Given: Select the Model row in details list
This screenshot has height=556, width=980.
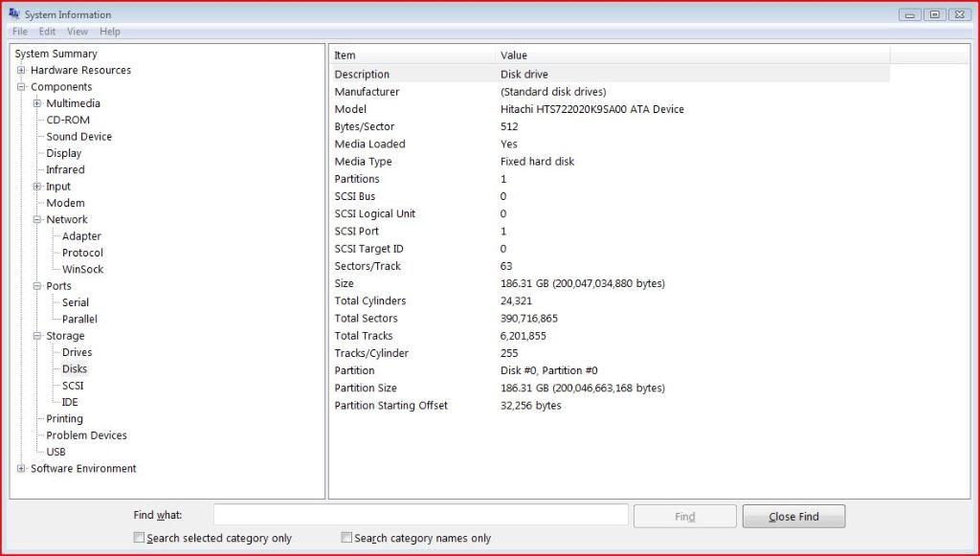Looking at the screenshot, I should click(350, 109).
